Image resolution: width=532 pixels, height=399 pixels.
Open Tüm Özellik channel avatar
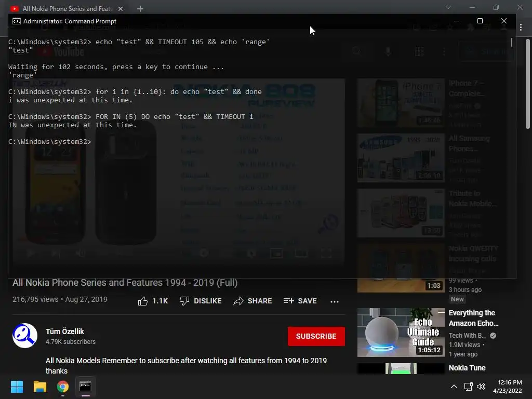click(x=25, y=336)
